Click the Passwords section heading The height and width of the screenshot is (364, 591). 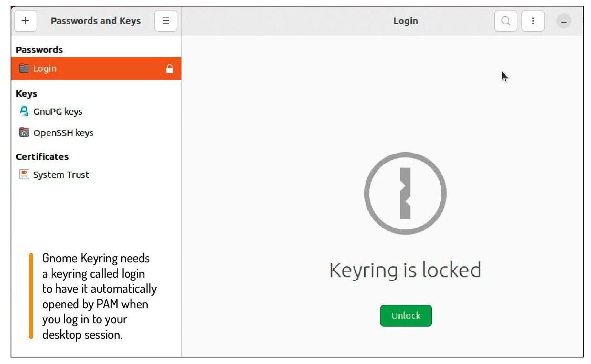(39, 50)
